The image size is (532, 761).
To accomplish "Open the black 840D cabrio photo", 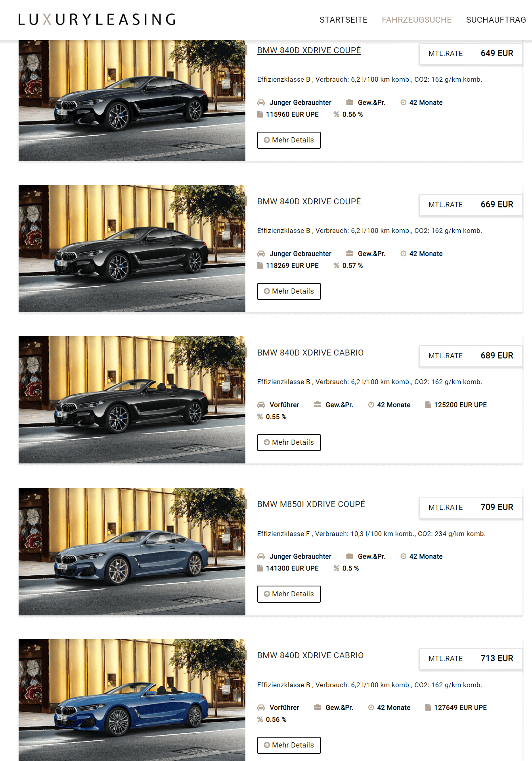I will (x=132, y=400).
